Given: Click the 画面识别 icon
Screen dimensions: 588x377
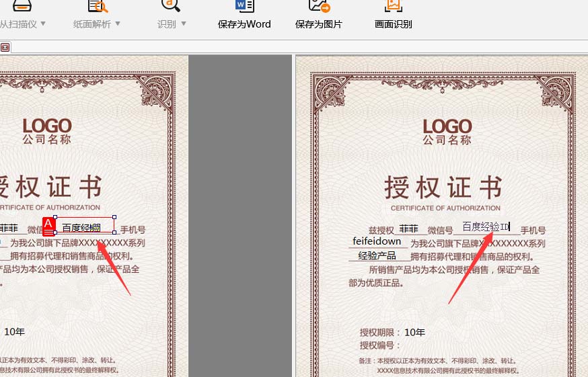Looking at the screenshot, I should point(394,5).
